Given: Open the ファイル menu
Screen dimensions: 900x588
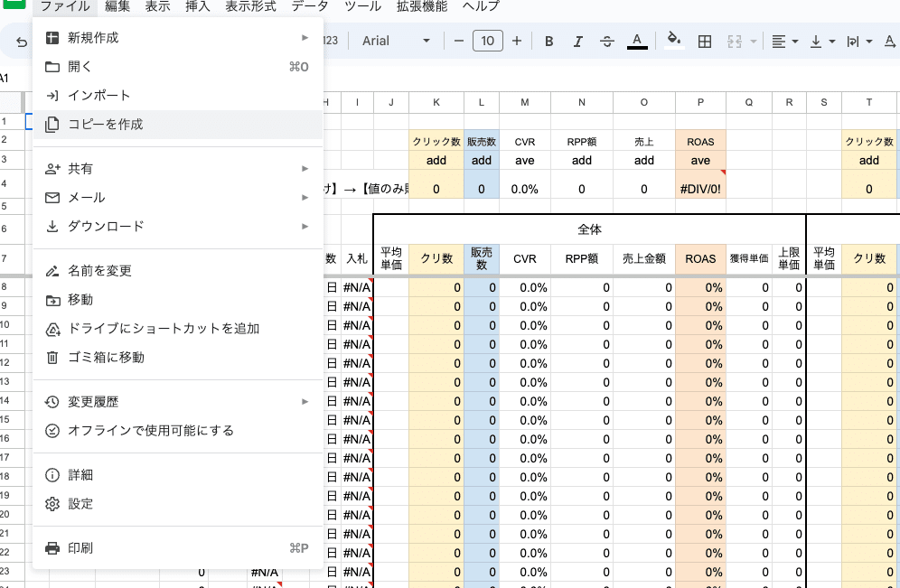Looking at the screenshot, I should 65,6.
